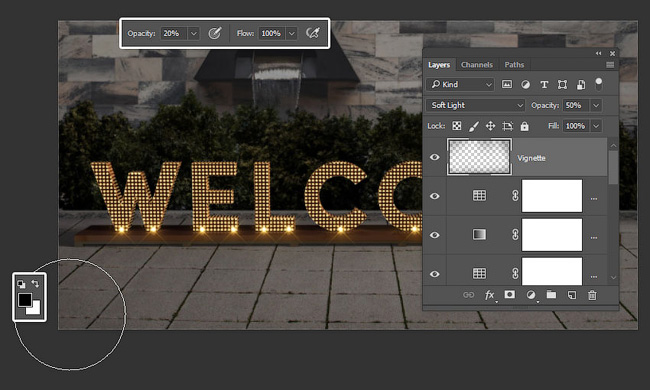This screenshot has width=650, height=390.
Task: Swap foreground and background colors
Action: pyautogui.click(x=35, y=284)
